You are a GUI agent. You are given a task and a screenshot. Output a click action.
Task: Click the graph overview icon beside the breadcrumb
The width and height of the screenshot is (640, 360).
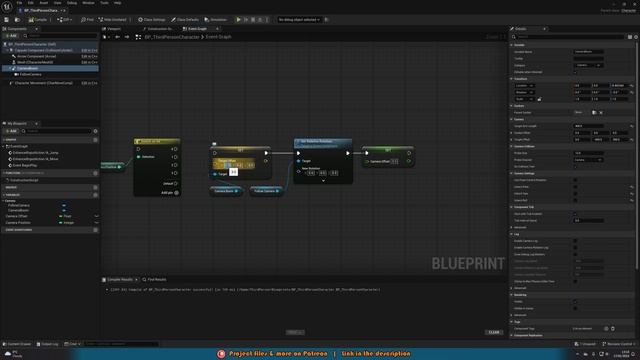click(x=138, y=37)
